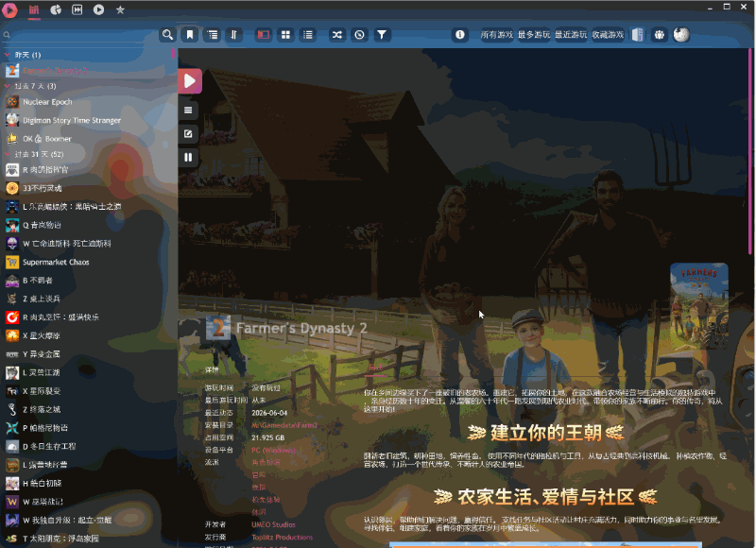This screenshot has height=548, width=756.
Task: Select 33不朽灵魂 in game list
Action: 87,188
